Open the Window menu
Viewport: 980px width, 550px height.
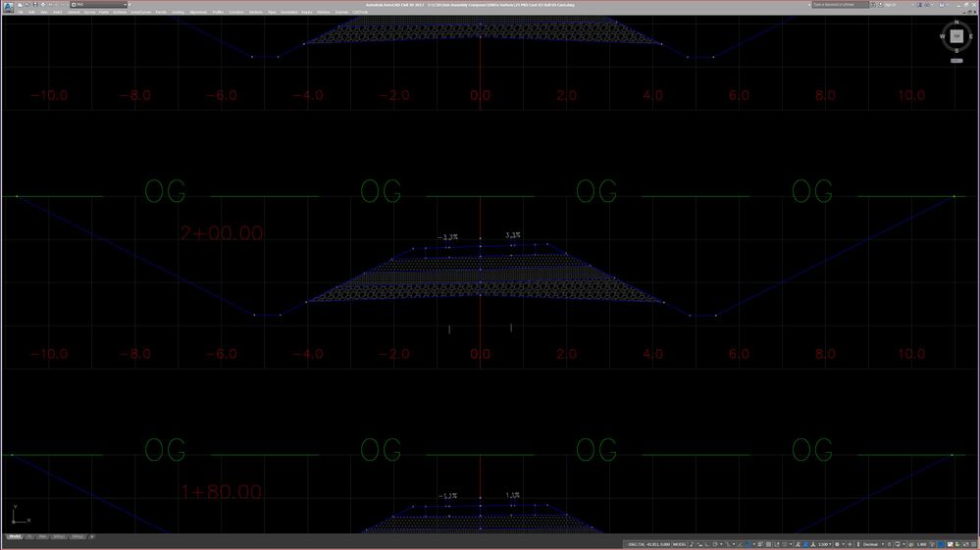pyautogui.click(x=323, y=12)
